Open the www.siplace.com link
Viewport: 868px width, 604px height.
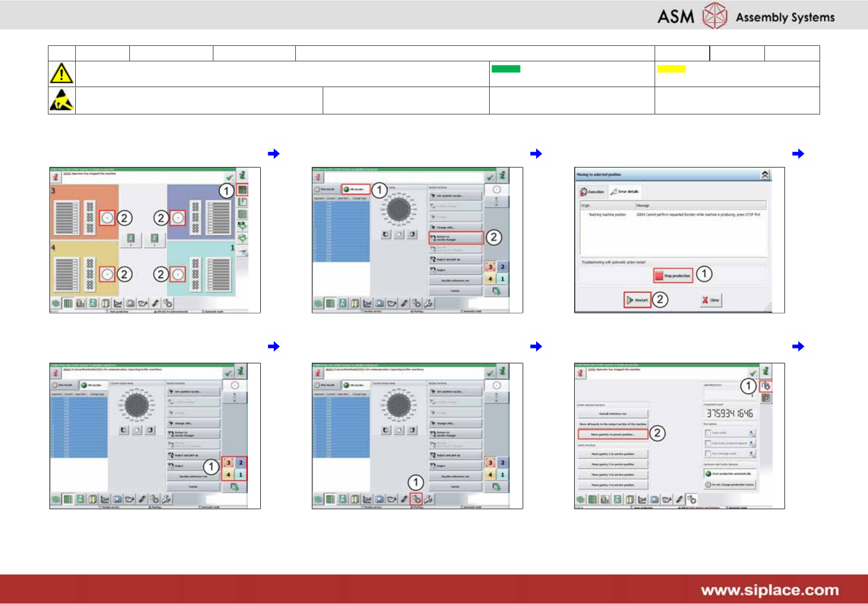tap(770, 590)
